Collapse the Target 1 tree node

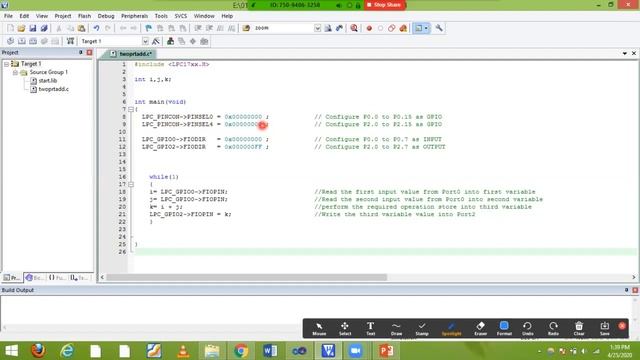(7, 64)
